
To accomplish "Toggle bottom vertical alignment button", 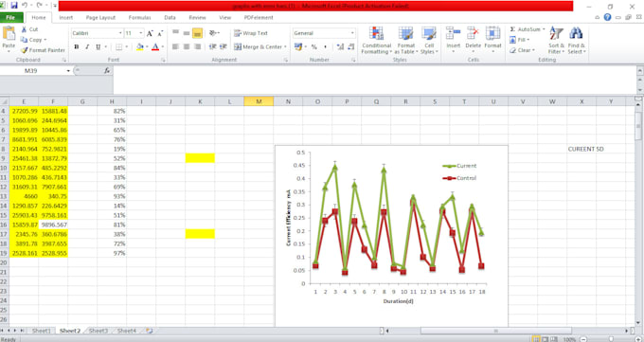I will pyautogui.click(x=198, y=33).
